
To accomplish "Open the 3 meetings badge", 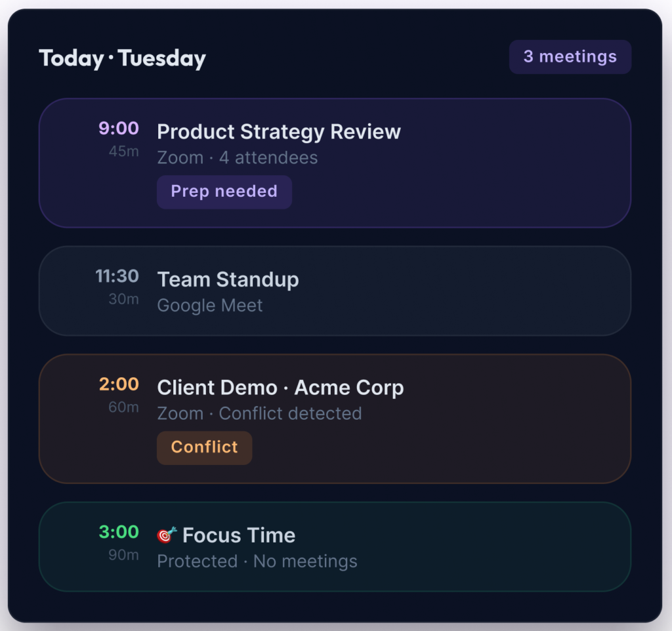I will (570, 57).
